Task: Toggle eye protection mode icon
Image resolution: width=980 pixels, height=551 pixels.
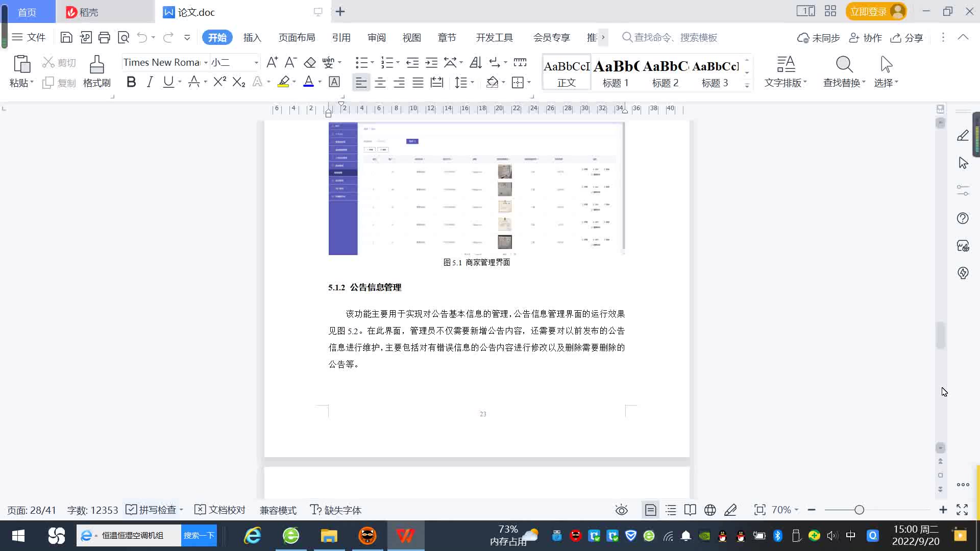Action: [621, 510]
